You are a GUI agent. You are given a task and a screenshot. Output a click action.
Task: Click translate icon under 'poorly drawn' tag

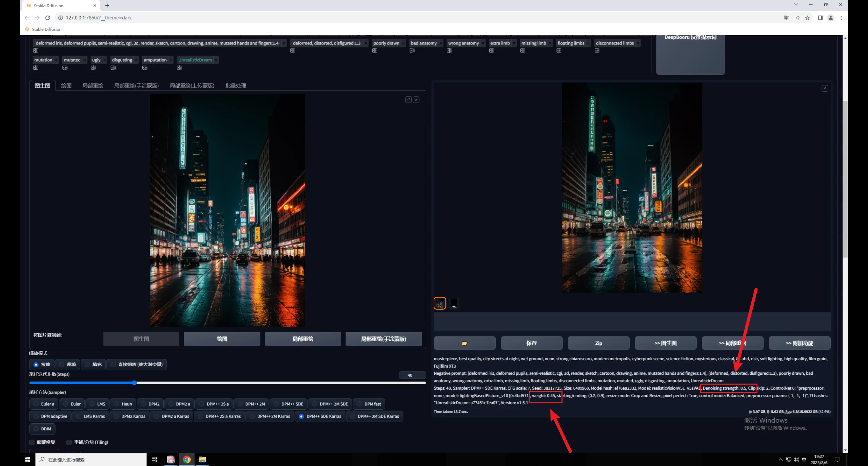[374, 51]
